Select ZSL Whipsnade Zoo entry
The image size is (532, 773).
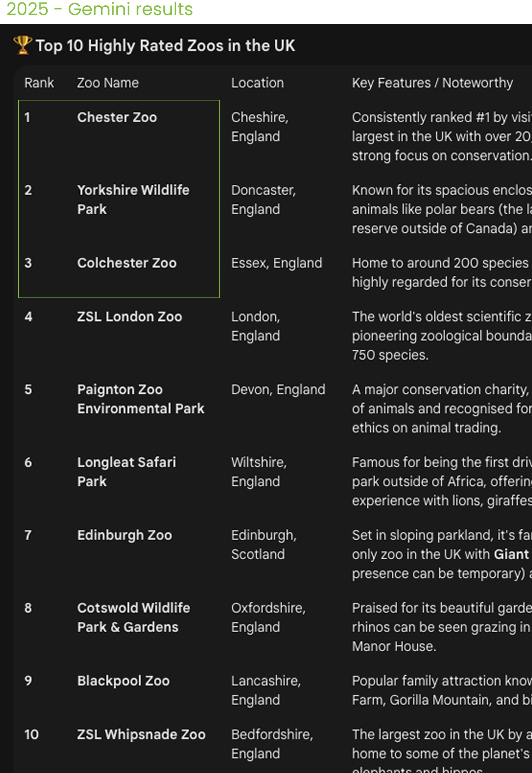(141, 734)
